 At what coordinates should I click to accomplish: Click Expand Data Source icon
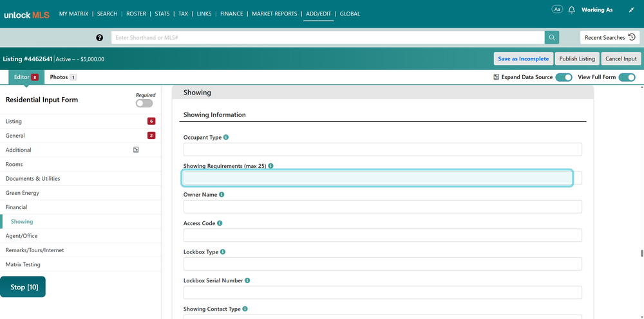coord(496,77)
